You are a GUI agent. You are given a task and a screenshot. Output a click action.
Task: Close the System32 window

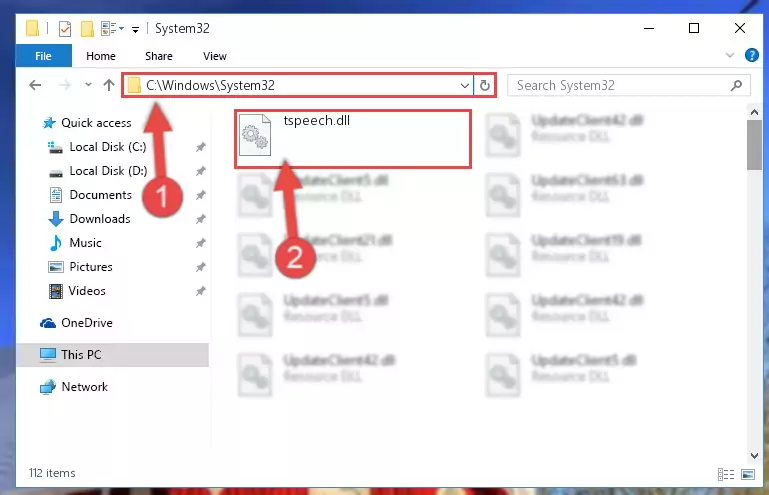point(740,28)
